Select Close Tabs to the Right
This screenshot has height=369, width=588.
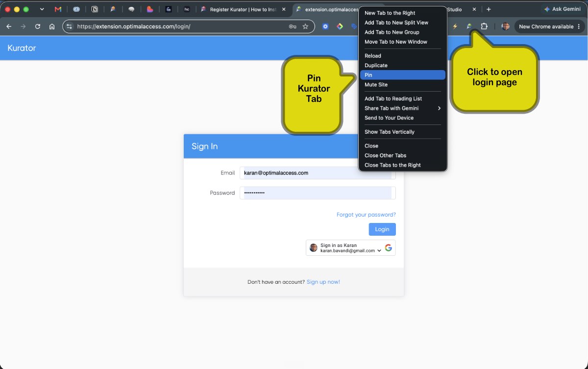402,165
